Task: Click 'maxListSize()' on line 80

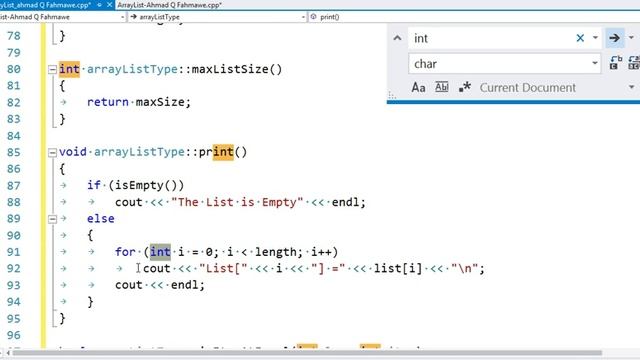Action: [x=237, y=69]
